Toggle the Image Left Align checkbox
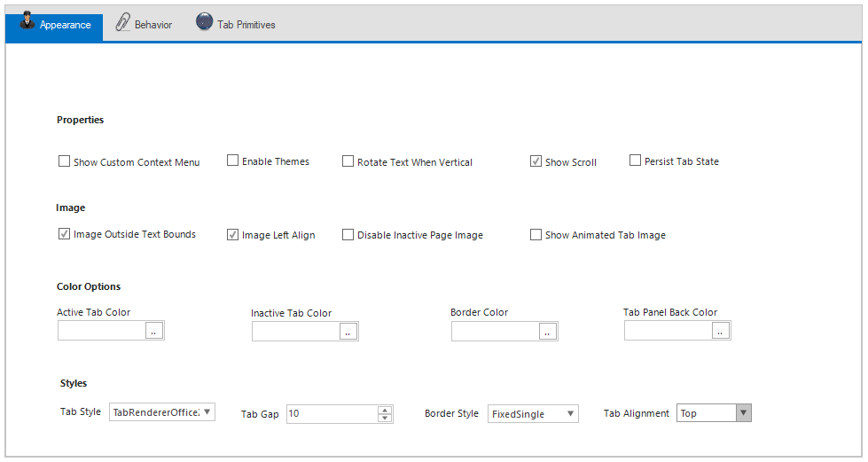Viewport: 868px width, 462px height. tap(232, 235)
